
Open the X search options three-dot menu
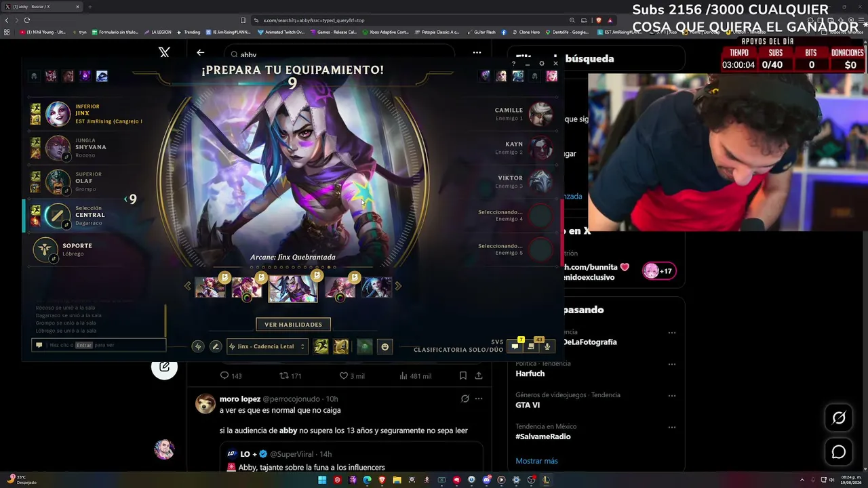tap(477, 52)
